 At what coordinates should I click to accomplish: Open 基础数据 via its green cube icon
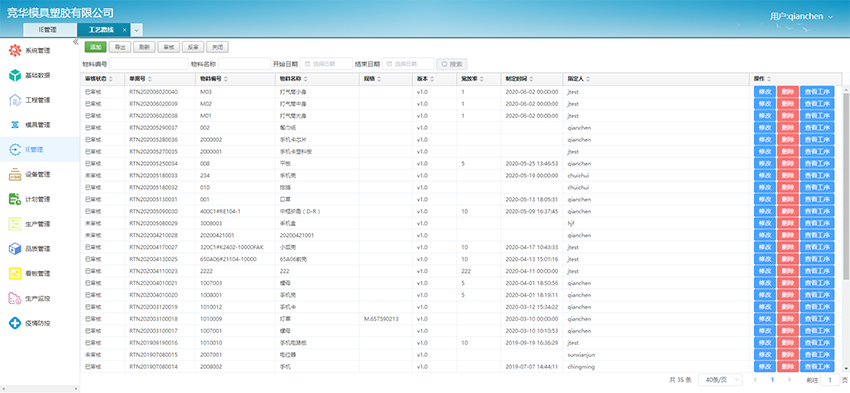click(15, 75)
